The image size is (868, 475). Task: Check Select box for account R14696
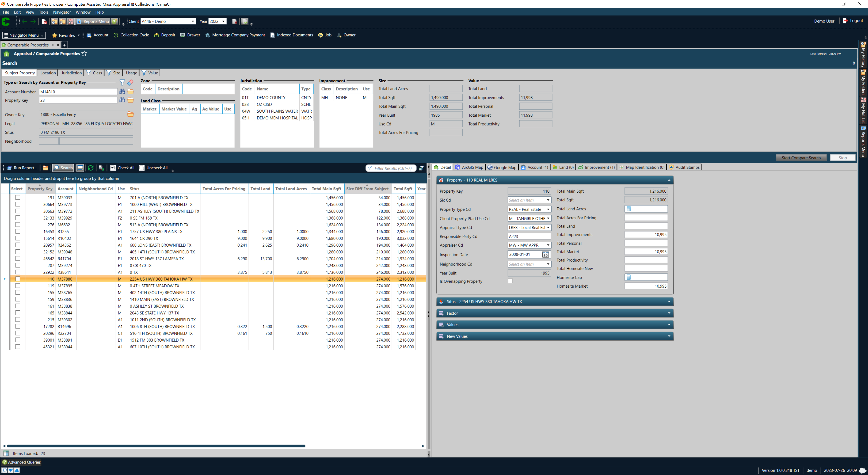point(18,326)
